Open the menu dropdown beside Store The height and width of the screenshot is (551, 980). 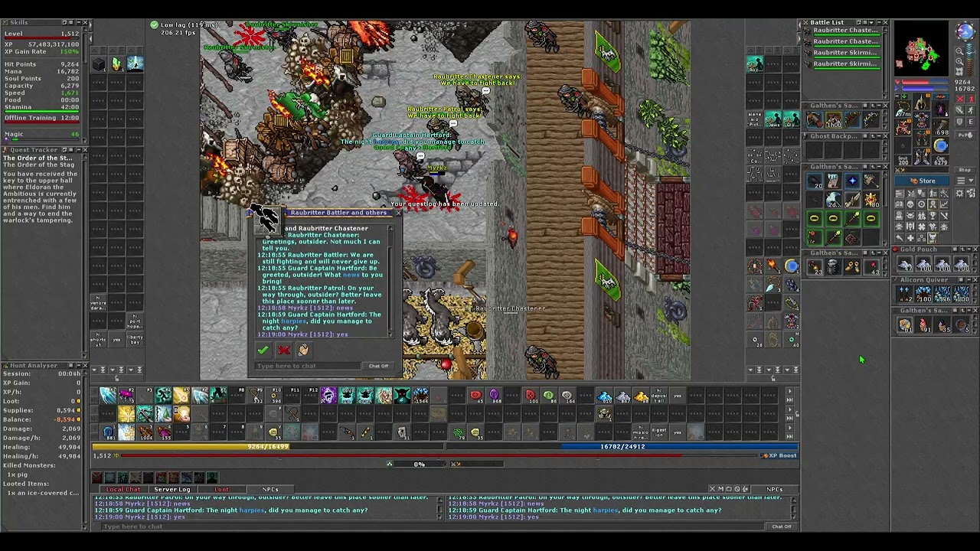[965, 180]
